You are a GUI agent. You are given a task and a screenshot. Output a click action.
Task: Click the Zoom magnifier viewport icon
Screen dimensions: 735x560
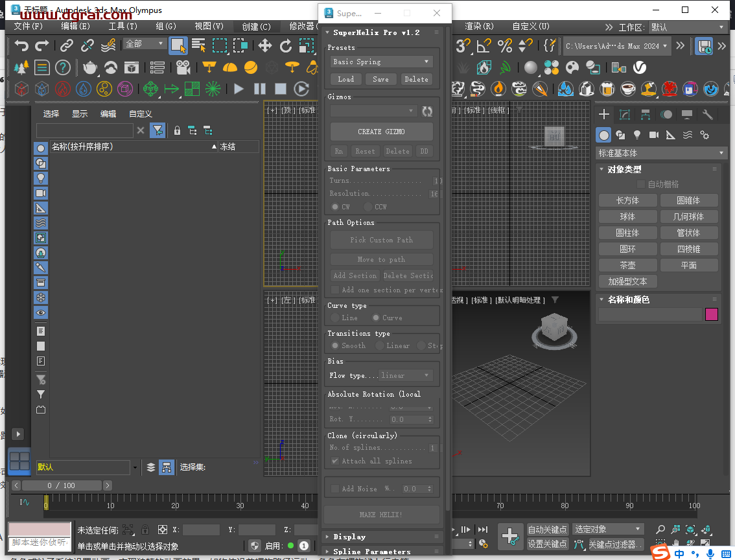(660, 530)
